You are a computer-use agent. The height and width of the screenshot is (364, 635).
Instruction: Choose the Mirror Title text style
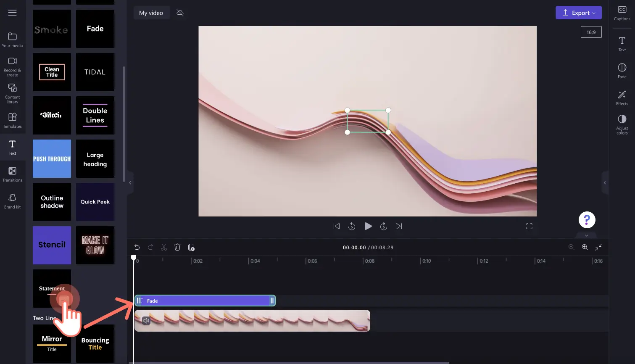pyautogui.click(x=52, y=343)
